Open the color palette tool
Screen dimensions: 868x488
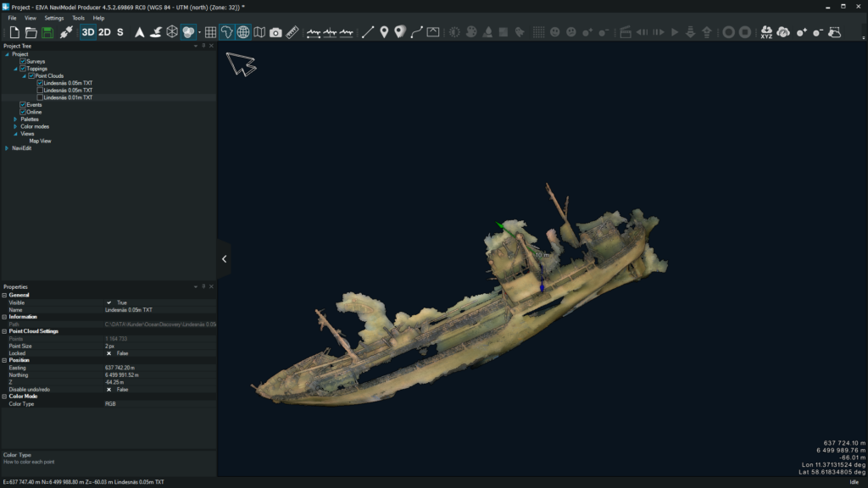pos(187,31)
